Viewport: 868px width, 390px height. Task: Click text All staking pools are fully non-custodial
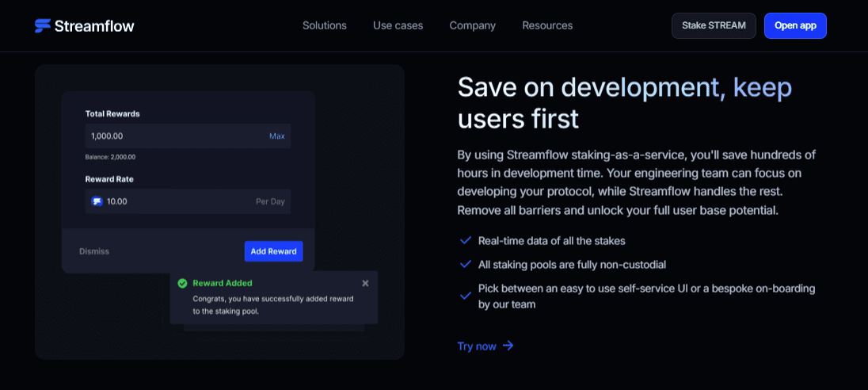(572, 265)
